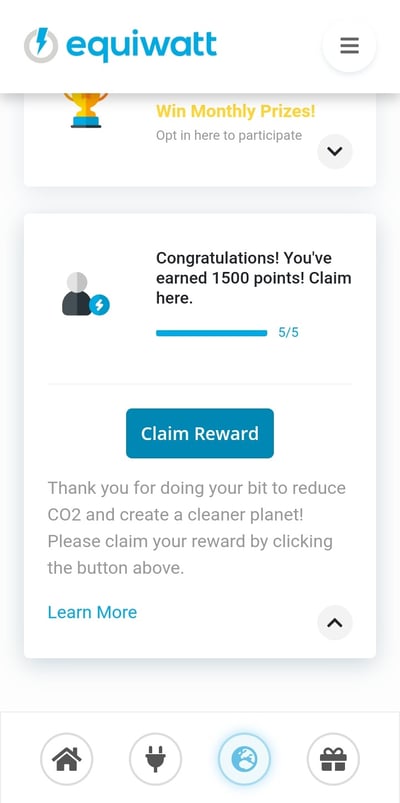Open the rewards gift box icon
The height and width of the screenshot is (803, 400).
(x=333, y=759)
